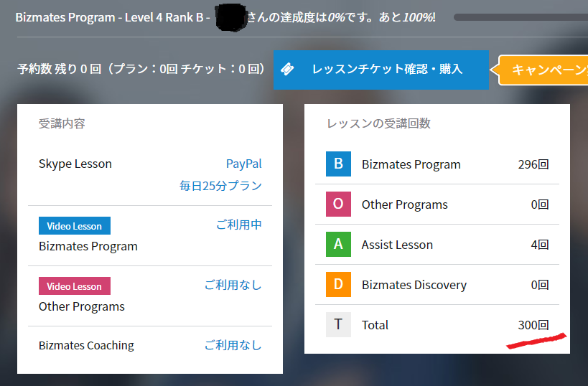Click the achievement progress bar
The image size is (588, 386).
[x=521, y=17]
